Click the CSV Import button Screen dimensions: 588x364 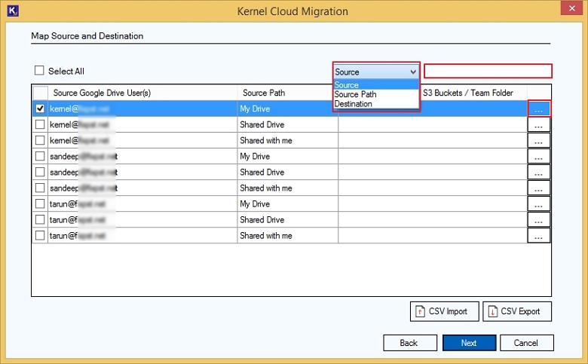point(444,311)
